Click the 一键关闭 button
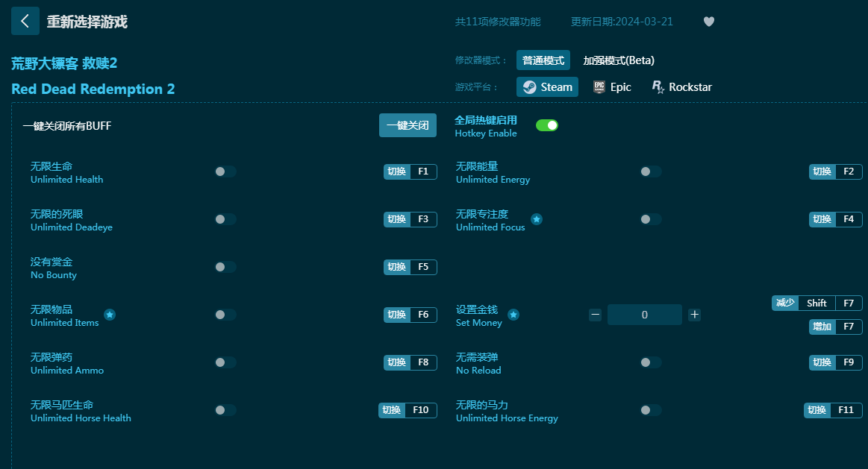This screenshot has width=868, height=469. click(408, 125)
